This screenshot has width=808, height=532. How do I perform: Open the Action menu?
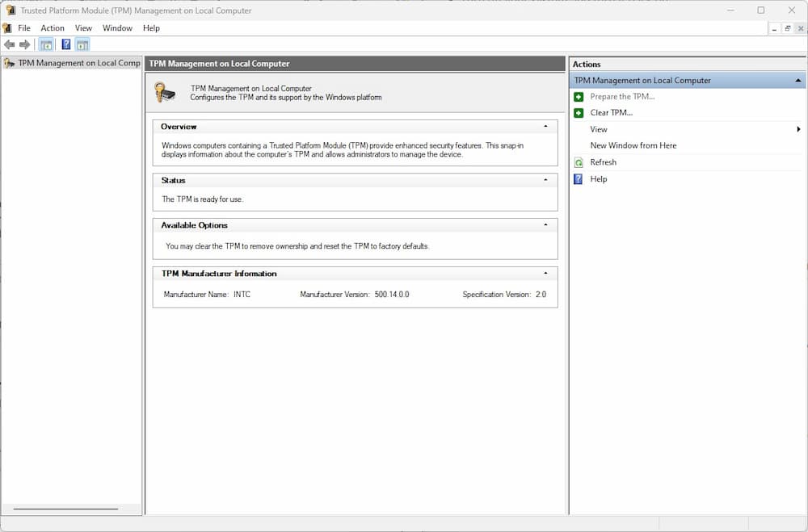(53, 27)
